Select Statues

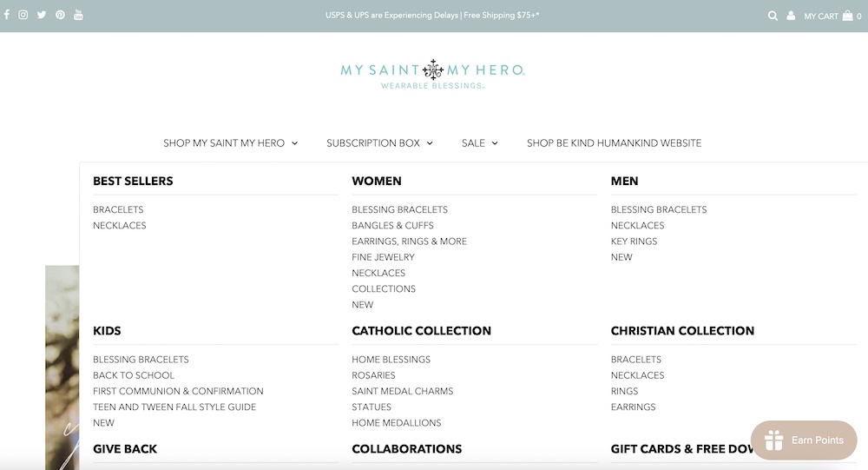point(372,407)
